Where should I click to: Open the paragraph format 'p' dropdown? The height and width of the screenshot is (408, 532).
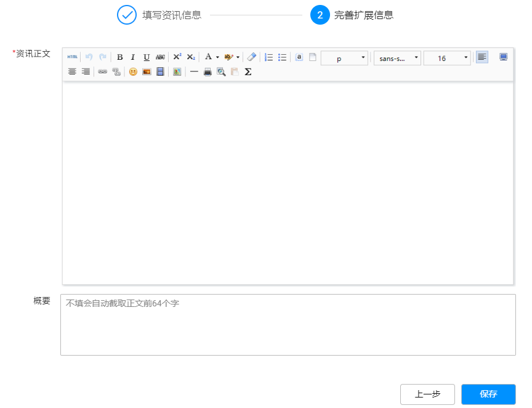(344, 58)
